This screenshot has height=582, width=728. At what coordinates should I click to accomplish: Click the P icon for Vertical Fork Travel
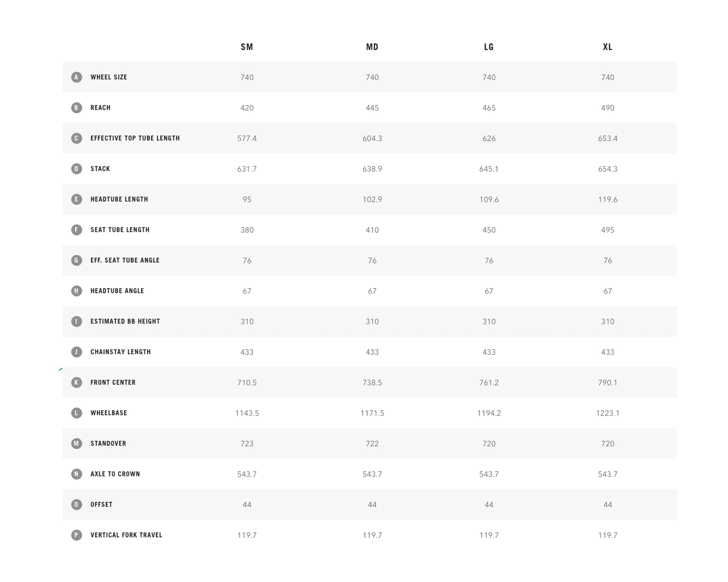pyautogui.click(x=76, y=535)
